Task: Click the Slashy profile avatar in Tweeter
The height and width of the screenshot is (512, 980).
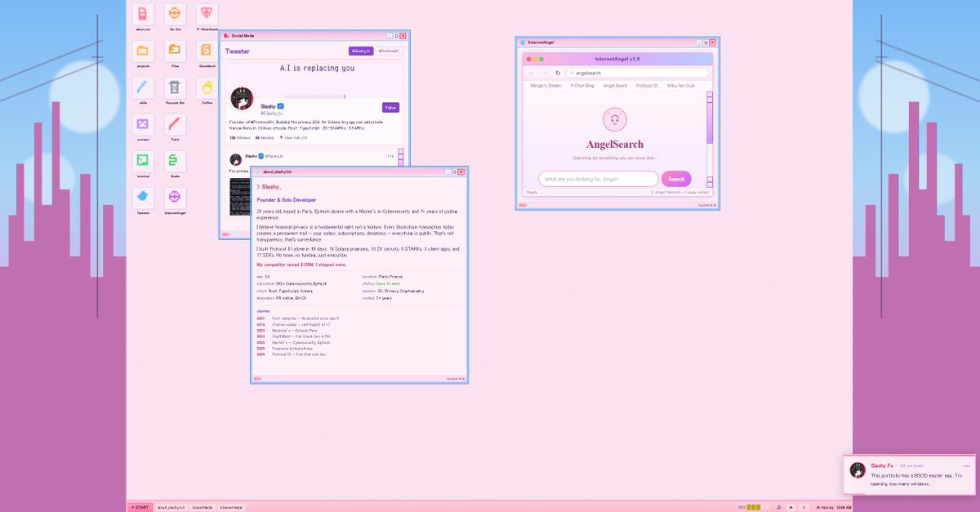Action: 241,99
